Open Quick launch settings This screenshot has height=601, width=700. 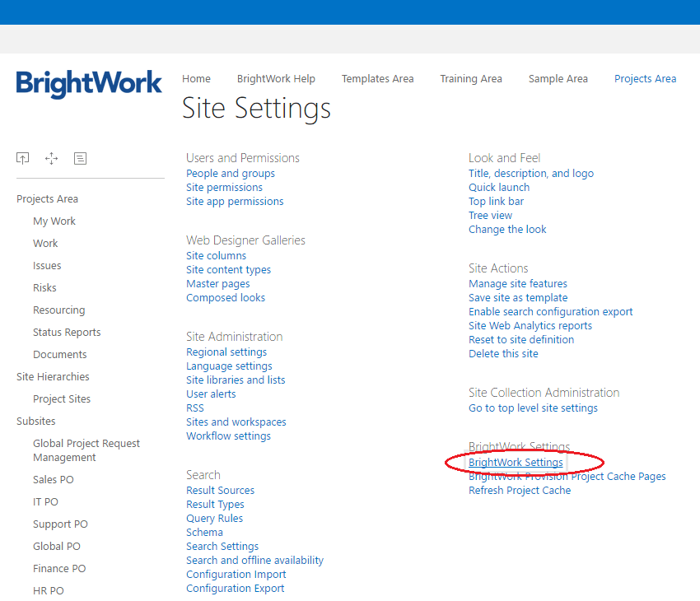tap(499, 188)
